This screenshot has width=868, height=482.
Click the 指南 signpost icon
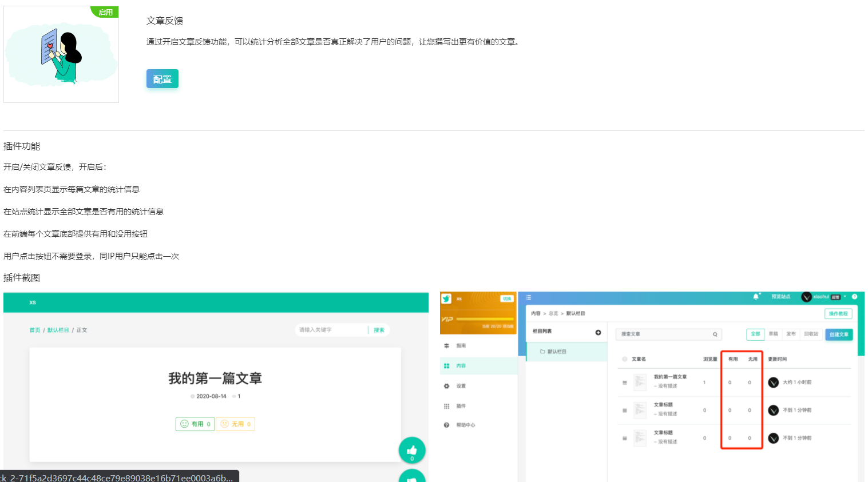pos(446,346)
